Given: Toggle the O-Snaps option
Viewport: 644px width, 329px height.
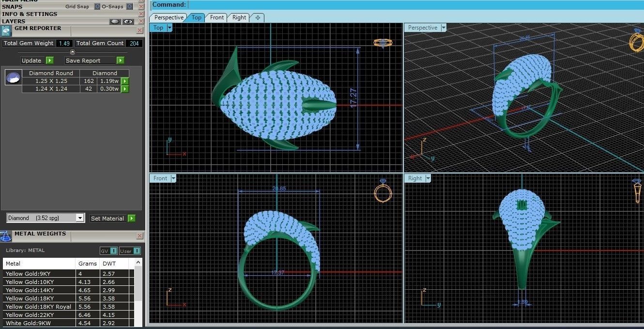Looking at the screenshot, I should coord(129,7).
